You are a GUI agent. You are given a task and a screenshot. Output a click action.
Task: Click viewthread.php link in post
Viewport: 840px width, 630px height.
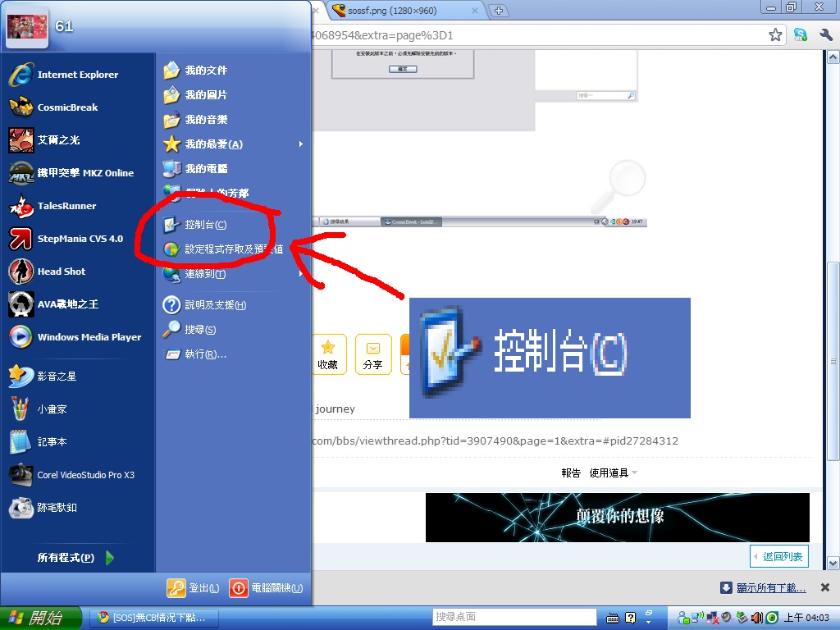(x=495, y=441)
